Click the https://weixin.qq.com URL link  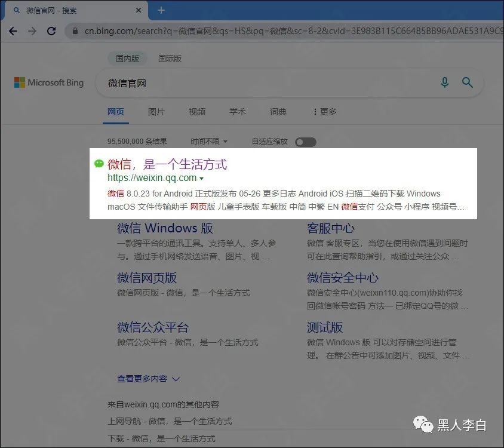[152, 178]
